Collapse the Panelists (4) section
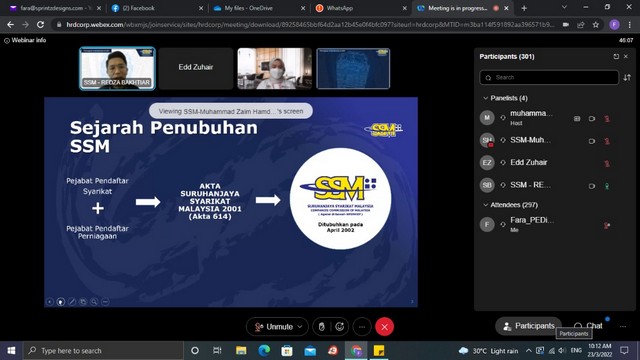 click(x=485, y=98)
